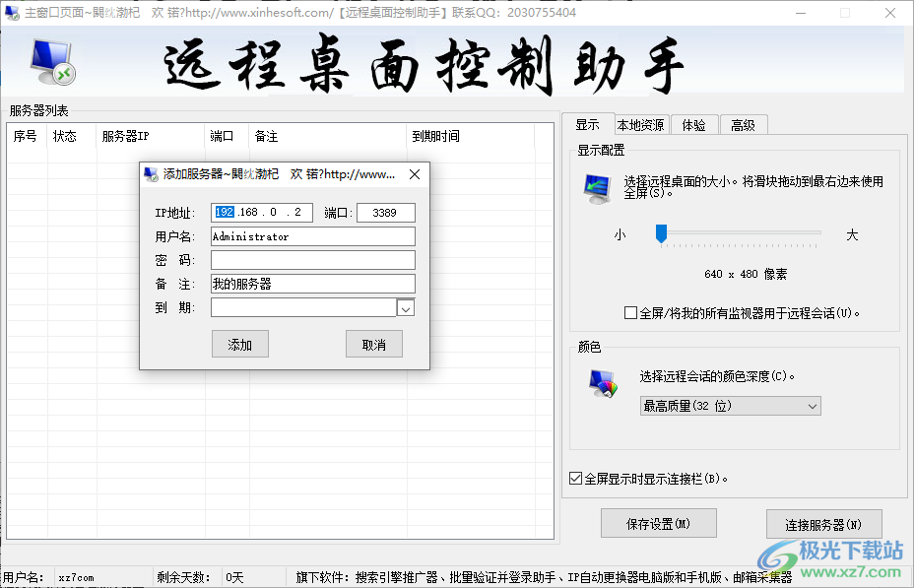The height and width of the screenshot is (588, 914).
Task: Open the 到期 date dropdown in the dialog
Action: tap(406, 307)
